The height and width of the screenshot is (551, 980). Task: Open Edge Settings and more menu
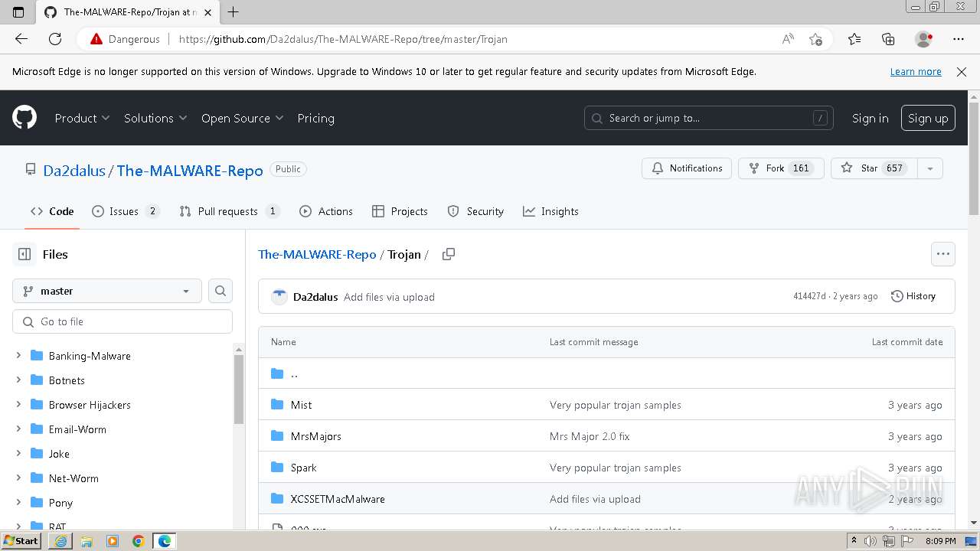tap(959, 39)
